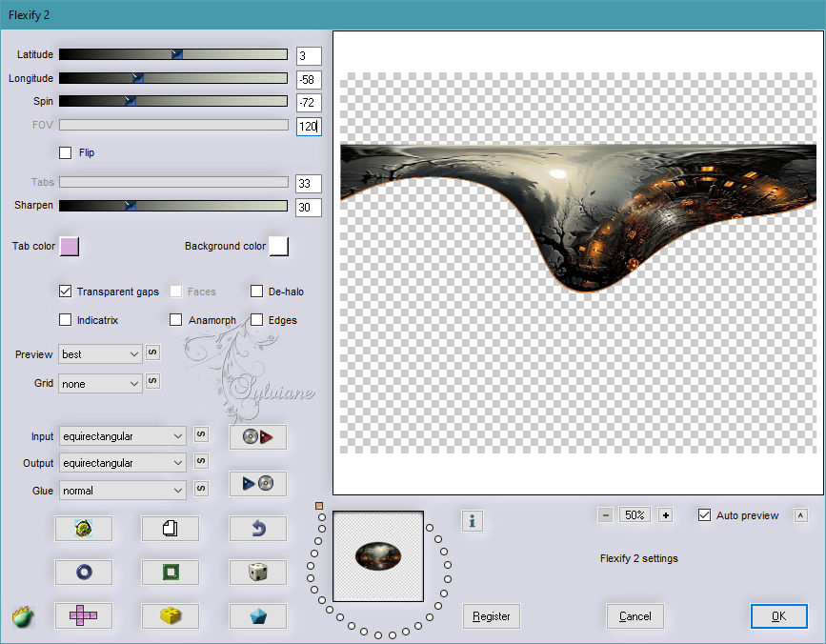This screenshot has height=644, width=826.
Task: Open the Output projection dropdown
Action: click(x=122, y=463)
